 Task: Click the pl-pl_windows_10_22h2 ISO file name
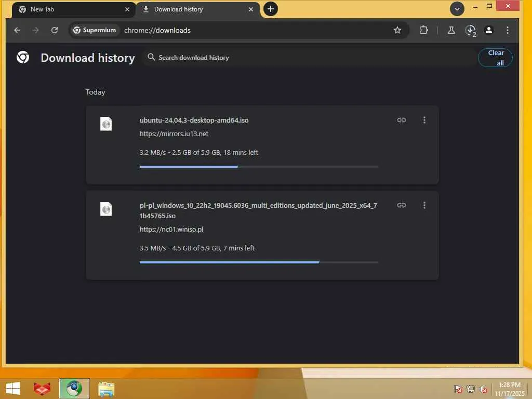click(x=259, y=210)
